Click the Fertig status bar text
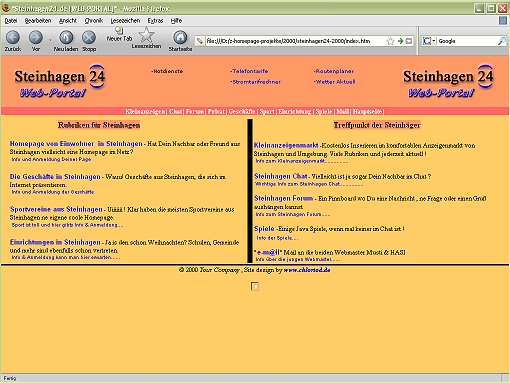Viewport: 510px width, 383px height. tap(10, 378)
